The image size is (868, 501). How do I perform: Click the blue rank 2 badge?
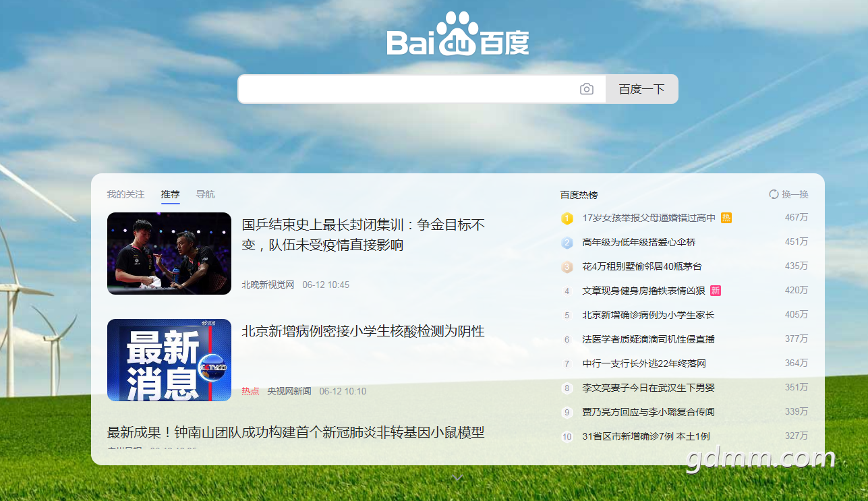(567, 243)
